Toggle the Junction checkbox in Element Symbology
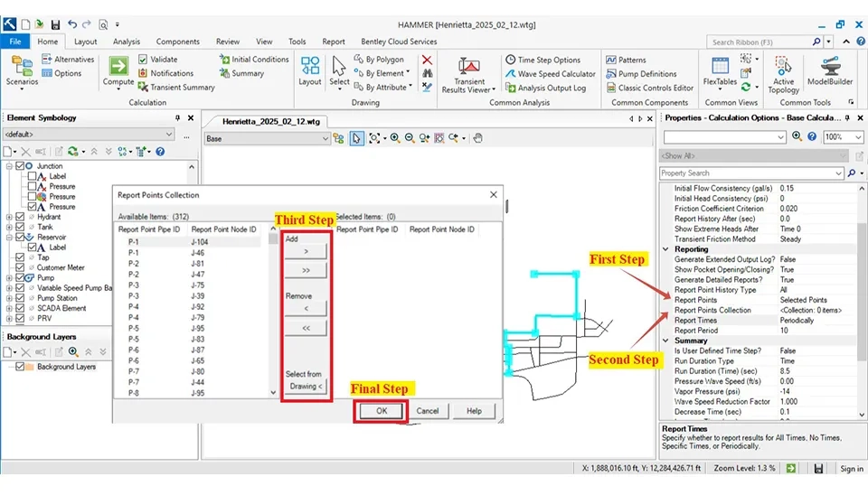 pyautogui.click(x=20, y=166)
